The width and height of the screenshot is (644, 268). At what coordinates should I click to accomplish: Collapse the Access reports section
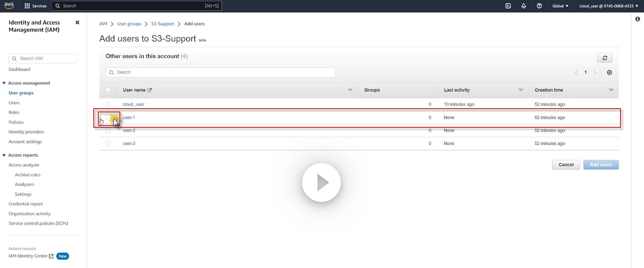coord(4,155)
